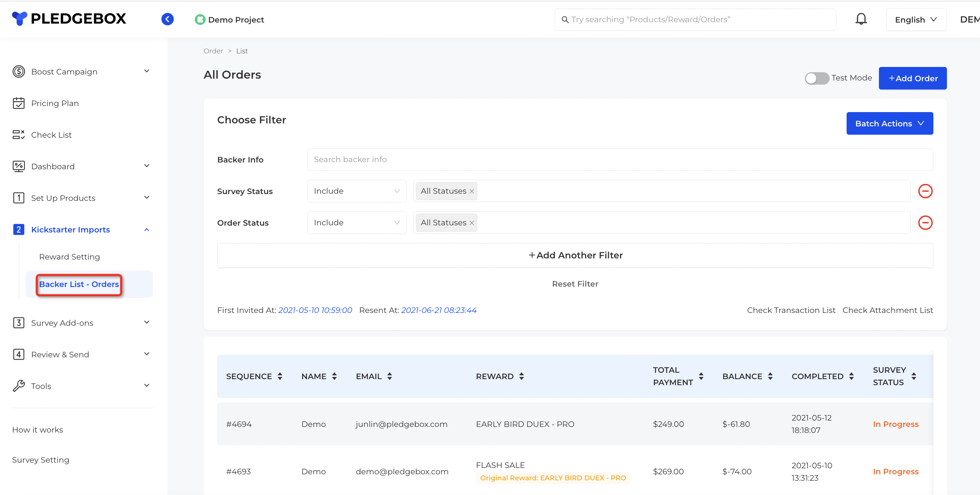Click In Progress status for order #4693
This screenshot has height=495, width=980.
coord(895,471)
